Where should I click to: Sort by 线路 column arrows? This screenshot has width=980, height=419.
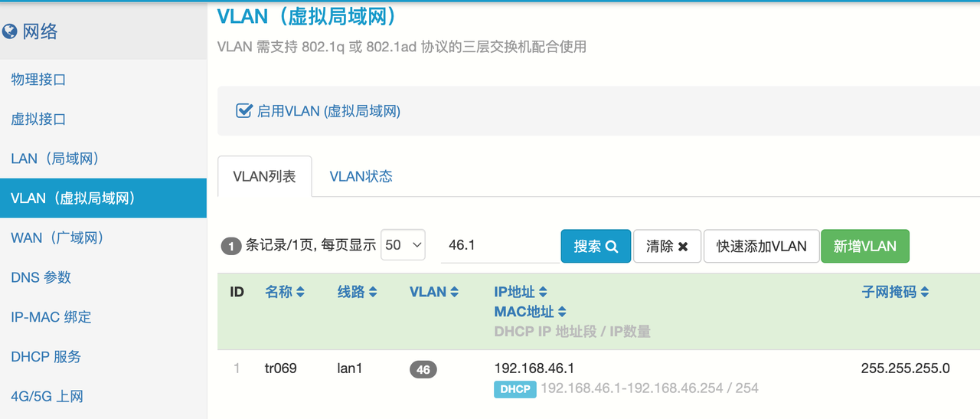tap(373, 292)
